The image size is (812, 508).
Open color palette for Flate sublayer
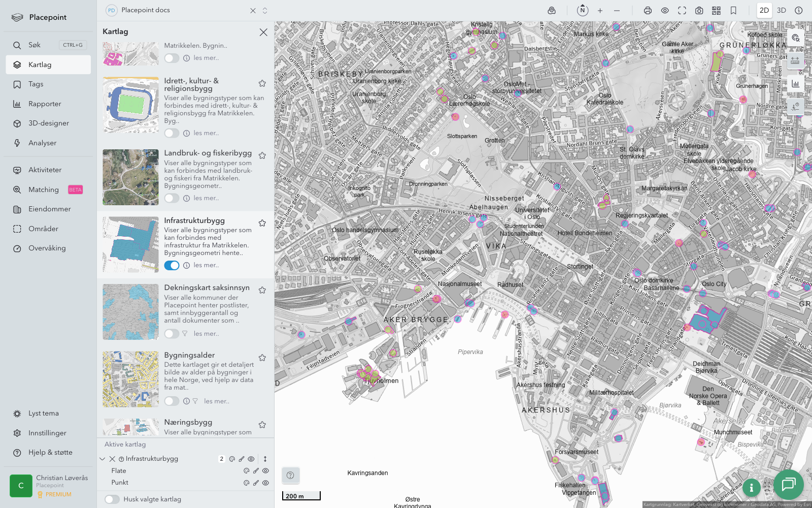click(x=247, y=471)
